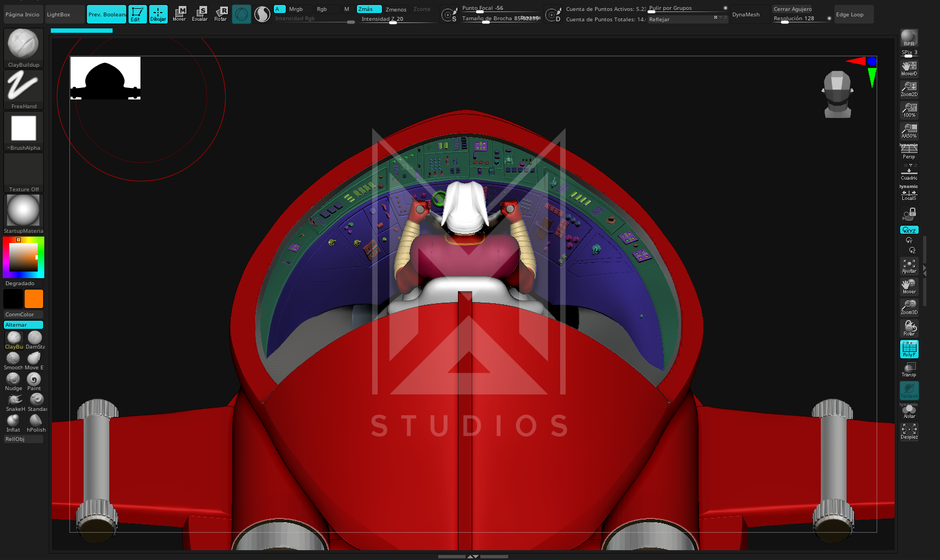The width and height of the screenshot is (940, 560).
Task: Toggle PolyF polyframe display
Action: point(909,349)
